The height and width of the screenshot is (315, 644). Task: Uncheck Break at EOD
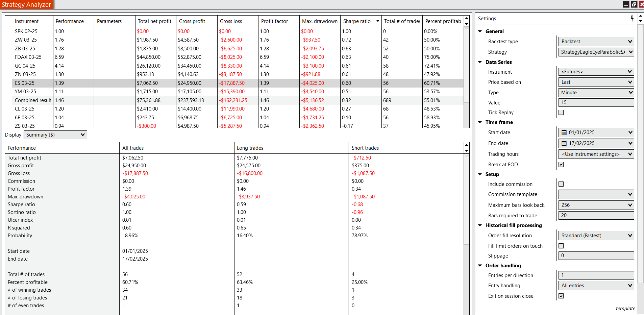(561, 165)
